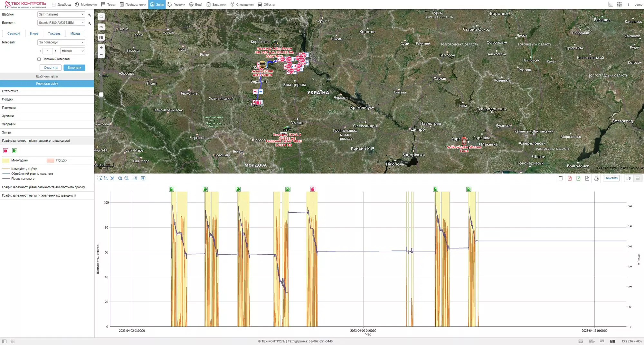Open the wrench settings next to Шаблон
The width and height of the screenshot is (644, 345).
90,15
